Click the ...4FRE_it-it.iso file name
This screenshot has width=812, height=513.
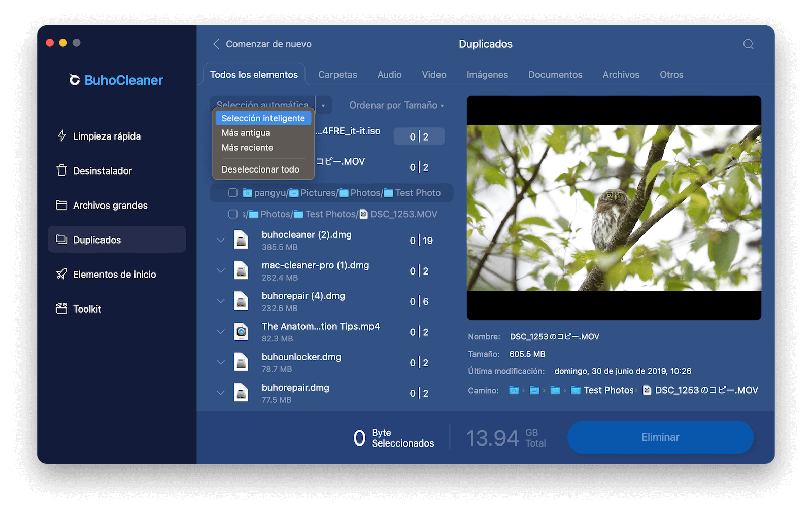[x=348, y=131]
